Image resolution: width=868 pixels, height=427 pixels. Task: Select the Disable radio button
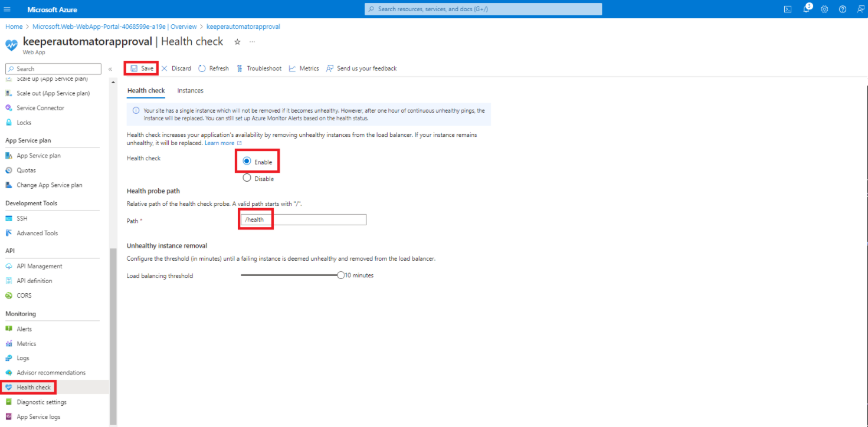click(247, 178)
